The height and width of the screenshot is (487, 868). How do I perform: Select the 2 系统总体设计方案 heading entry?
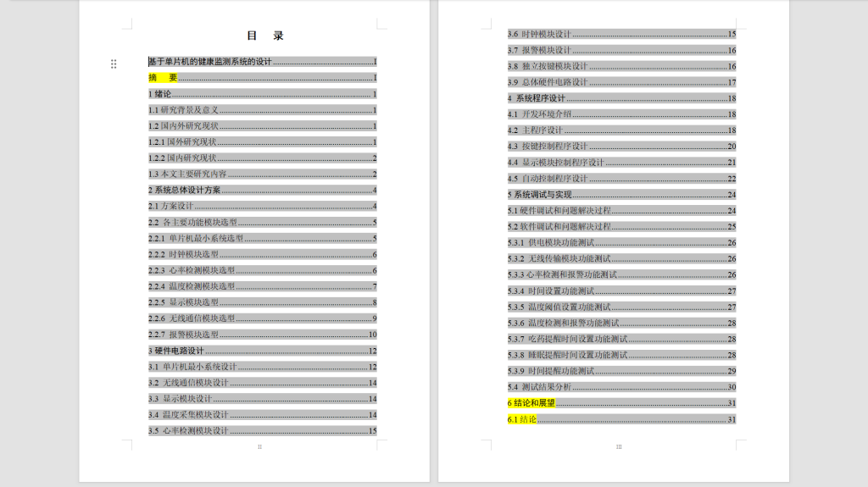[x=185, y=191]
